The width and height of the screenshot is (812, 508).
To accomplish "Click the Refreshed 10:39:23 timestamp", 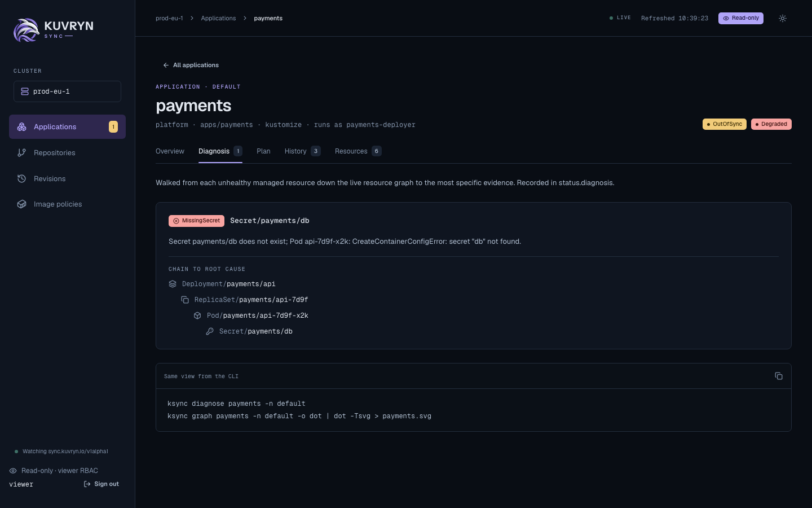I will tap(674, 19).
